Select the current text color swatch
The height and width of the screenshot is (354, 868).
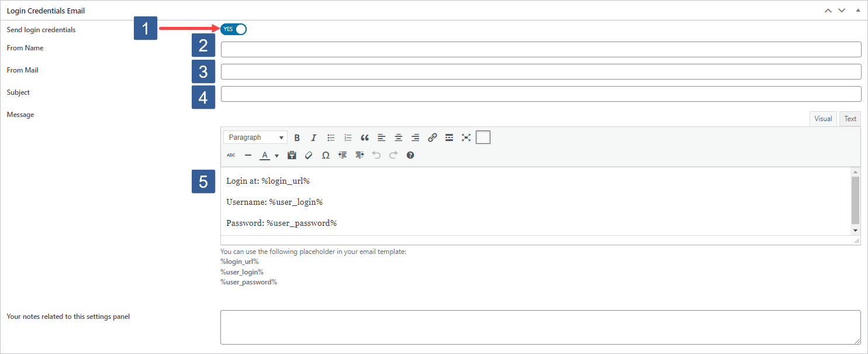[x=264, y=154]
